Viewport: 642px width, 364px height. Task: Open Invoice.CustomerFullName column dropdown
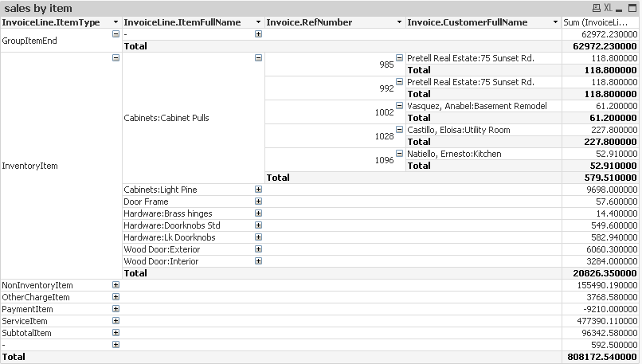point(555,22)
